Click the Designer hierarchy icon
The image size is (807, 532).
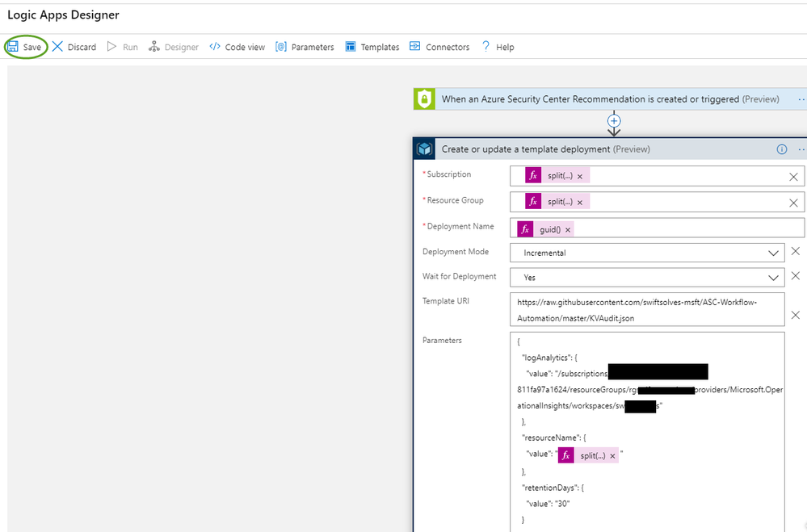click(153, 47)
